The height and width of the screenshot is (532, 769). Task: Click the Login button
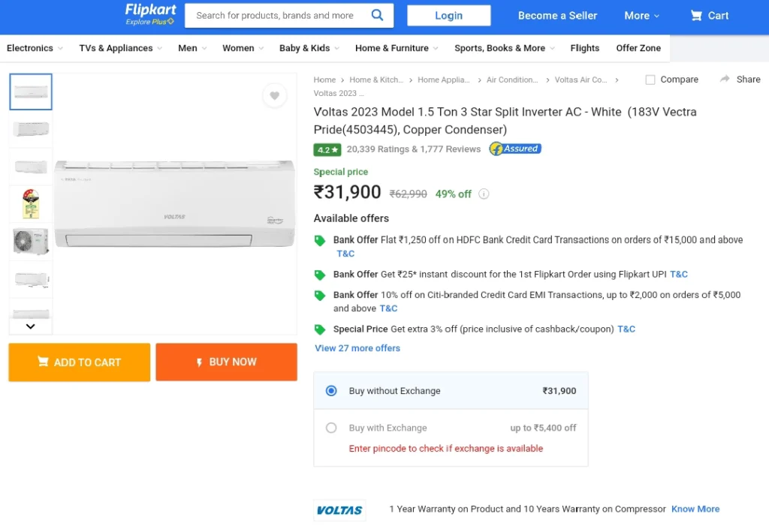click(449, 16)
